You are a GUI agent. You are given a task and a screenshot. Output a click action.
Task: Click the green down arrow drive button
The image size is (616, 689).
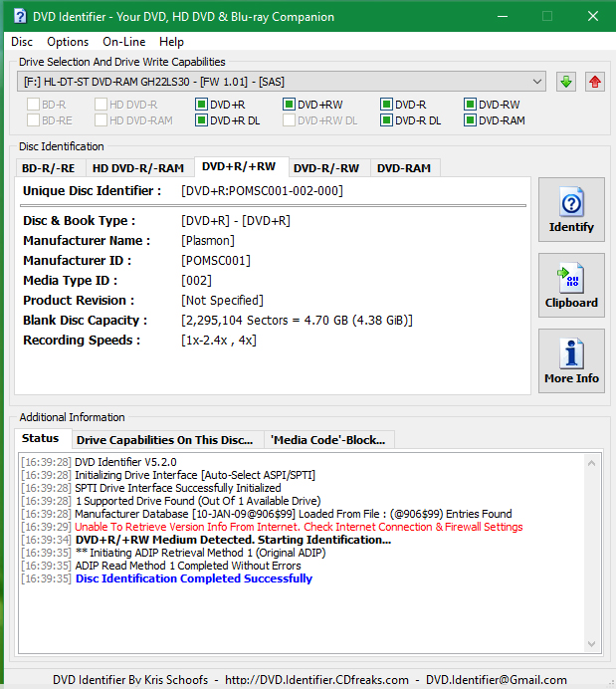point(566,82)
